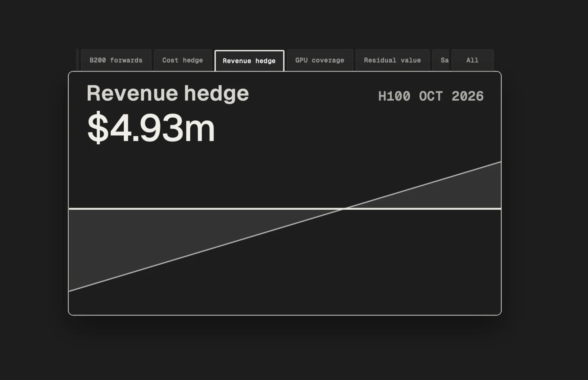View the GPU coverage tab
The image size is (588, 380).
tap(320, 60)
